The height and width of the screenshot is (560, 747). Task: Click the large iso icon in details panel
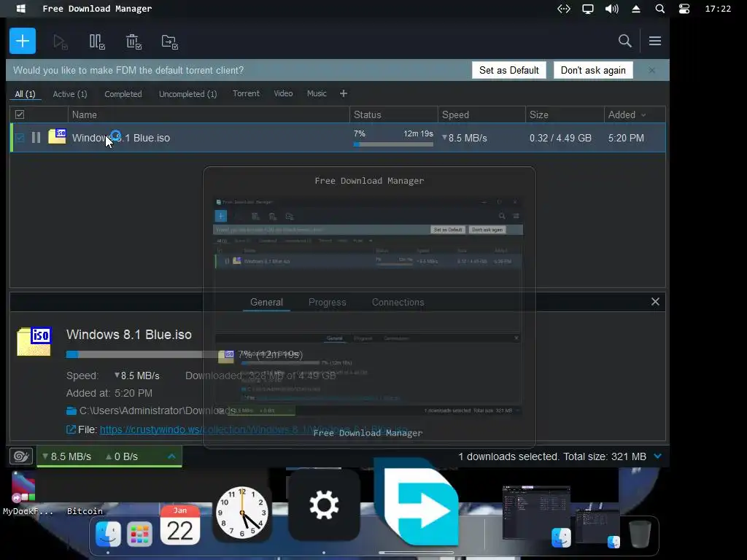34,341
